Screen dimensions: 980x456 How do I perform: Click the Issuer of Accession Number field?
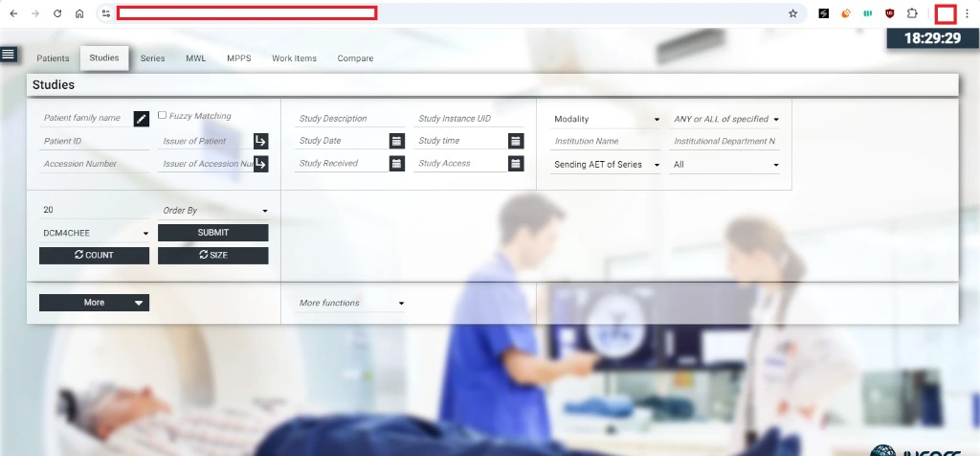[x=206, y=164]
